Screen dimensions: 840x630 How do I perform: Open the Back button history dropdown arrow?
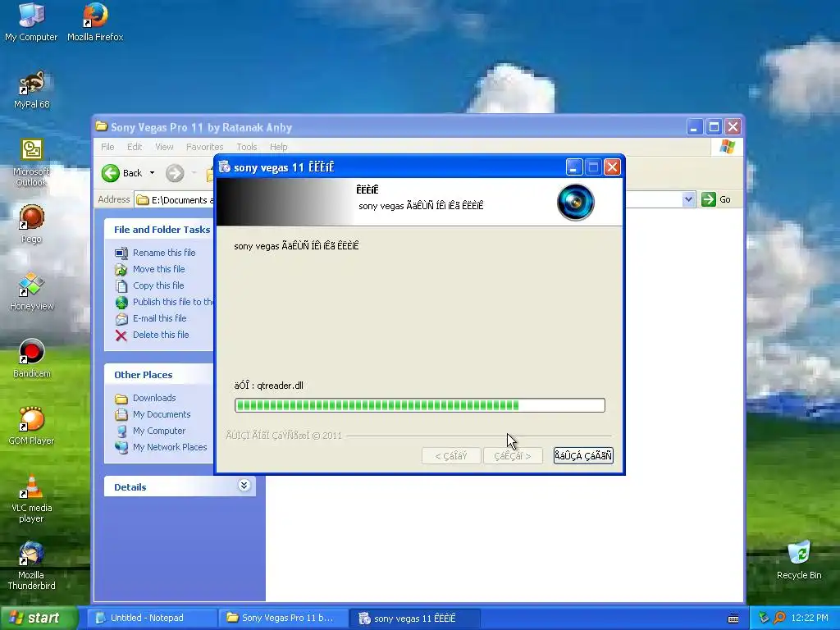152,173
